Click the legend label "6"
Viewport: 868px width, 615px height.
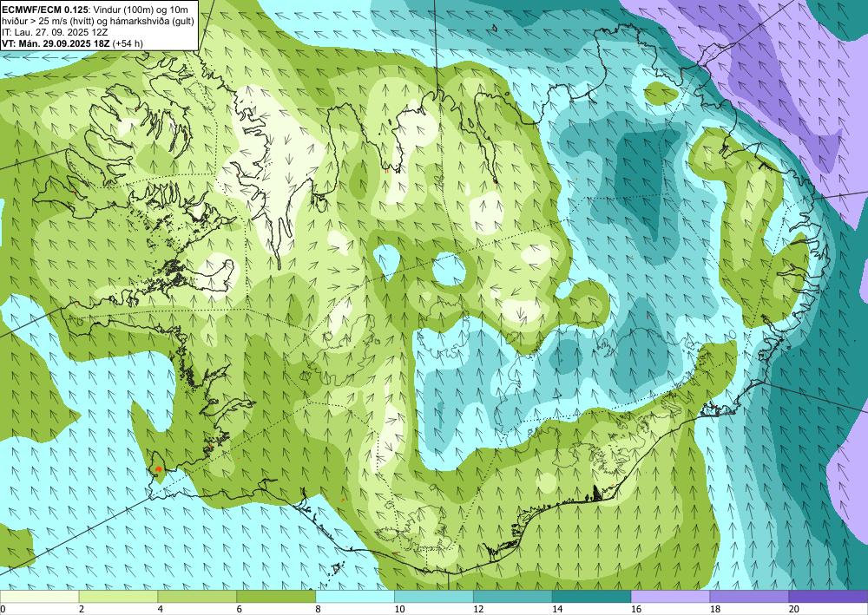[240, 609]
